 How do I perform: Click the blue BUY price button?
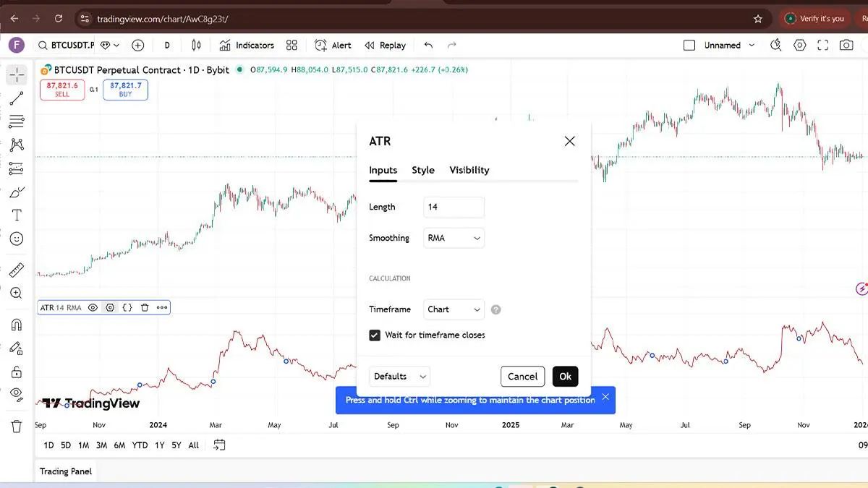(x=125, y=90)
